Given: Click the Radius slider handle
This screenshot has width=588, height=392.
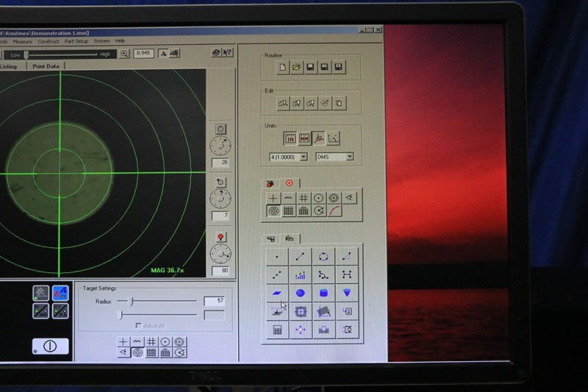Looking at the screenshot, I should click(131, 302).
